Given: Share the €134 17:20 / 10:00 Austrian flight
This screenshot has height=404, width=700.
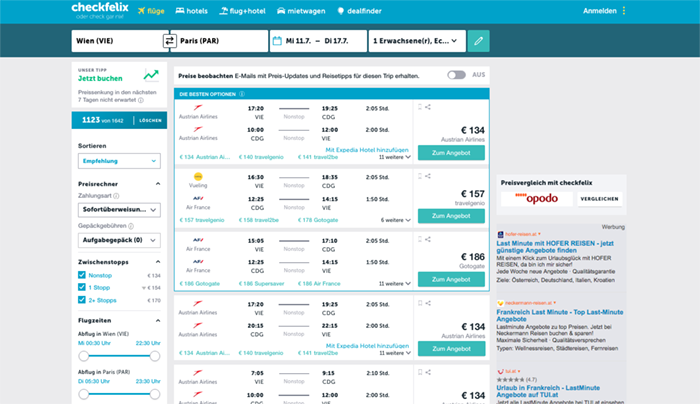Looking at the screenshot, I should point(428,107).
